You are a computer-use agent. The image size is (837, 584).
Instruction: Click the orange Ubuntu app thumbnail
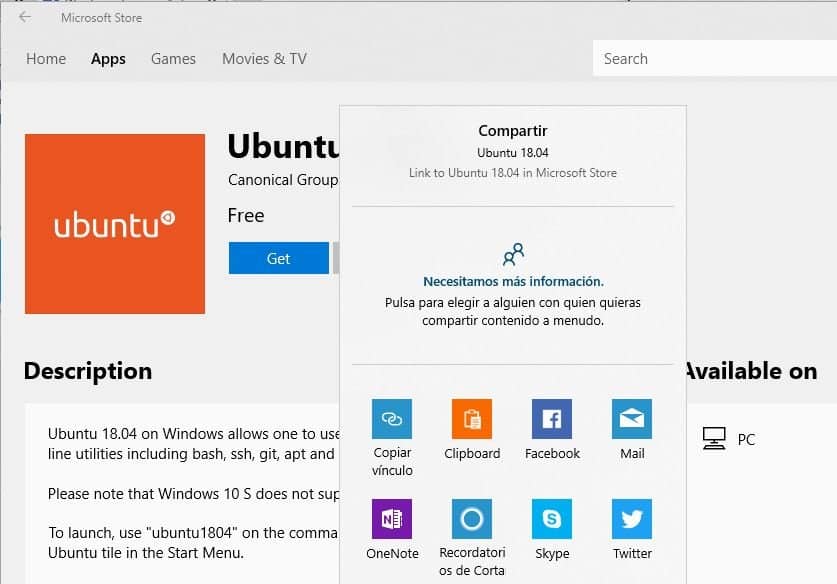(114, 224)
